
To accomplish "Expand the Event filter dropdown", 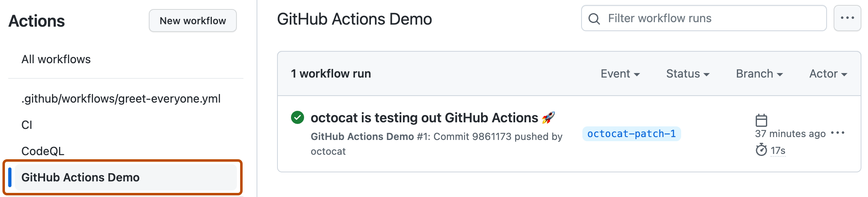I will pyautogui.click(x=620, y=74).
